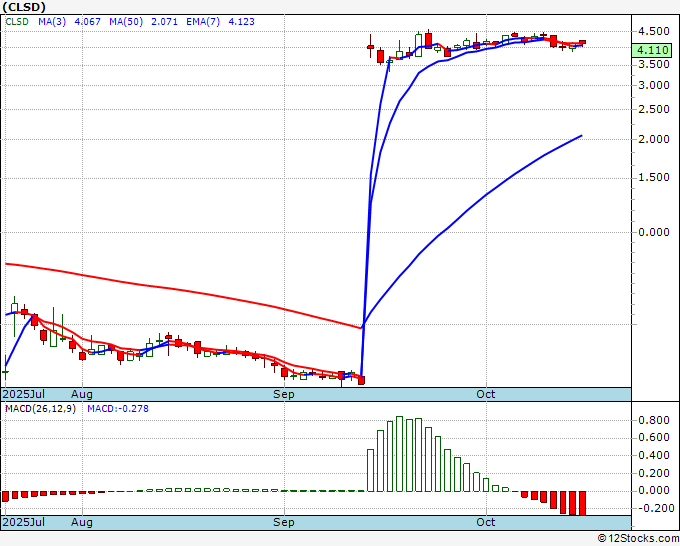Image resolution: width=680 pixels, height=546 pixels.
Task: Click the 3.500 price axis label
Action: (654, 65)
